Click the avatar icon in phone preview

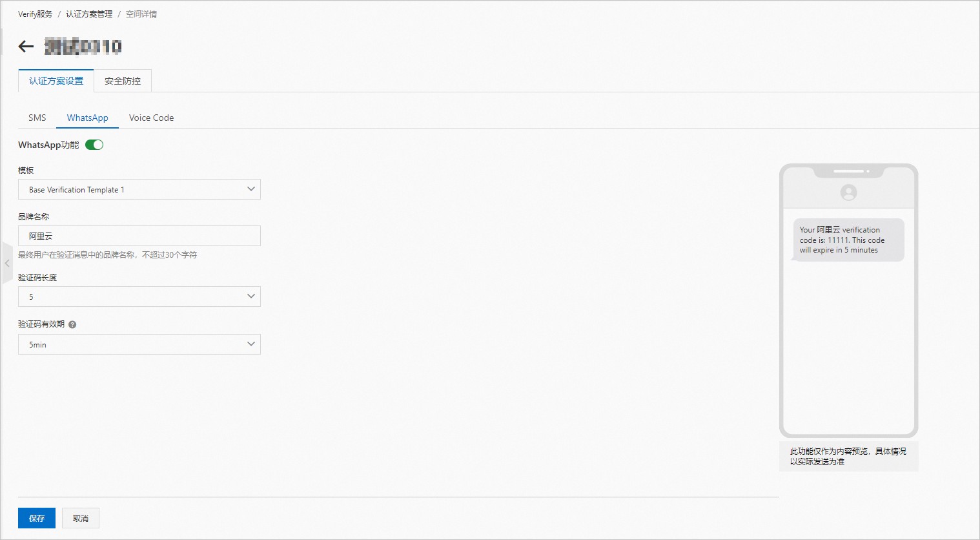pyautogui.click(x=848, y=192)
